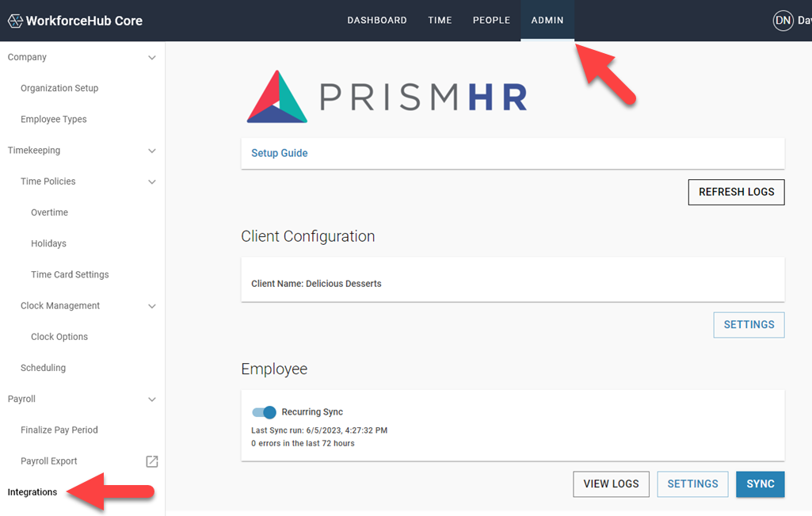Viewport: 812px width, 516px height.
Task: Open Client Configuration SETTINGS
Action: [x=748, y=324]
